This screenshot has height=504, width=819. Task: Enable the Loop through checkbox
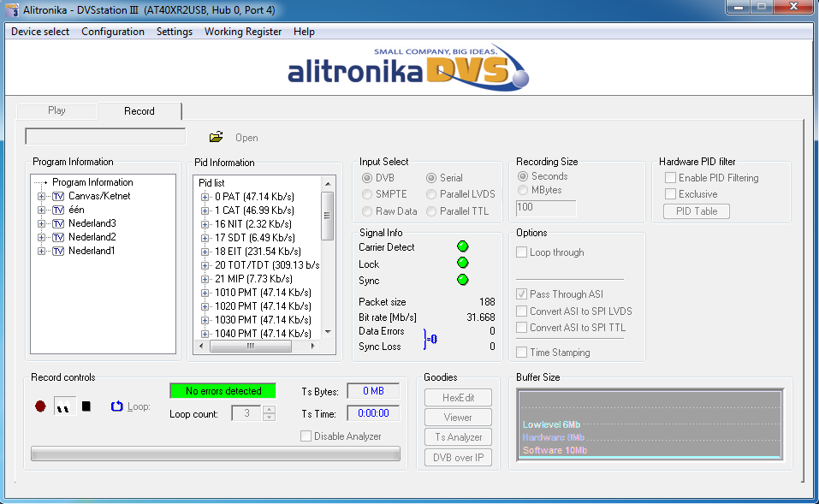coord(522,252)
